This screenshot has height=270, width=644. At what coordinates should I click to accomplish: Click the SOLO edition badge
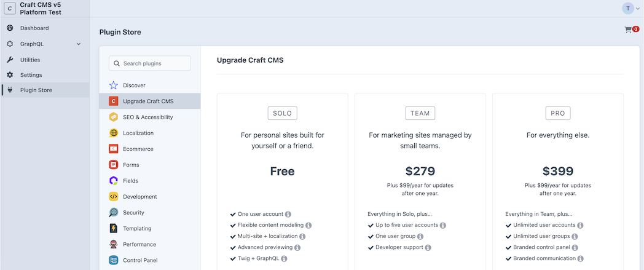point(282,113)
